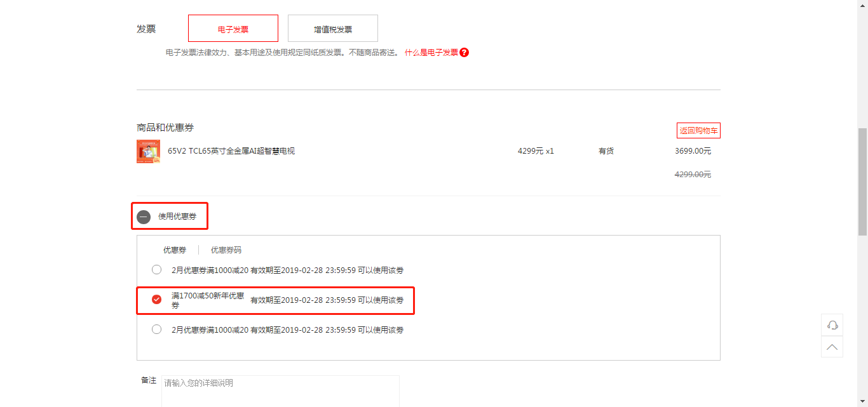868x407 pixels.
Task: Collapse coupons with the minus circle icon
Action: tap(144, 217)
